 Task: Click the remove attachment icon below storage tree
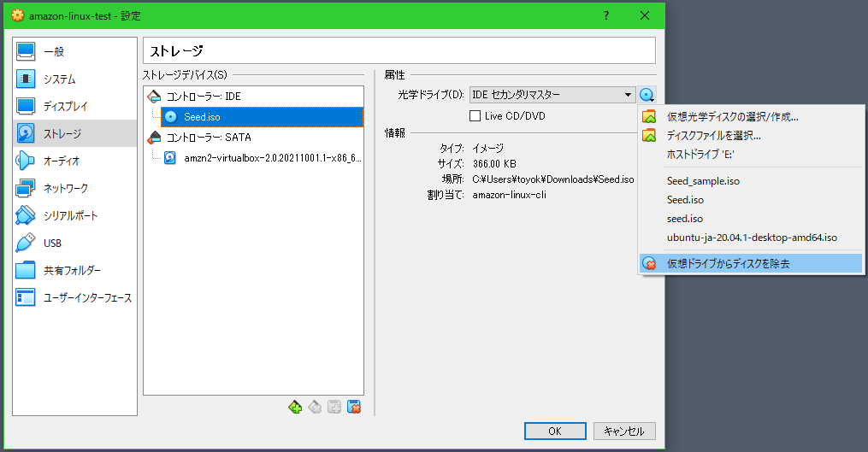(354, 408)
